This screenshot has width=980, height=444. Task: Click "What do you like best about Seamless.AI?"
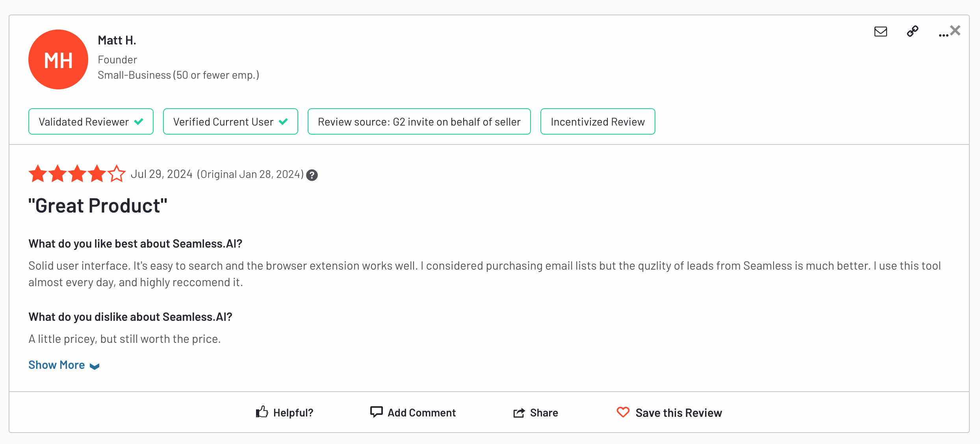coord(135,244)
